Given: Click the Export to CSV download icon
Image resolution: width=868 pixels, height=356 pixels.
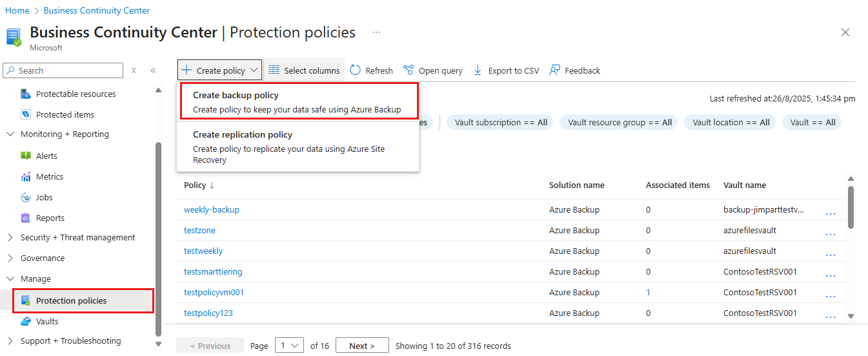Looking at the screenshot, I should [478, 70].
